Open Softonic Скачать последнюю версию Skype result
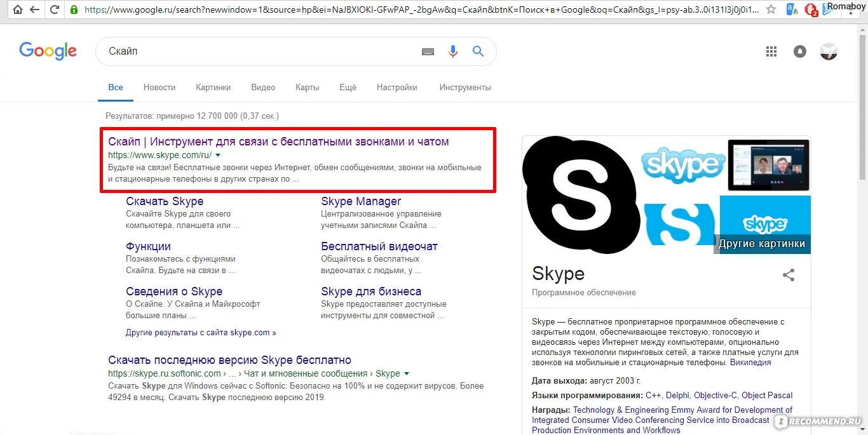The width and height of the screenshot is (868, 435). point(229,360)
